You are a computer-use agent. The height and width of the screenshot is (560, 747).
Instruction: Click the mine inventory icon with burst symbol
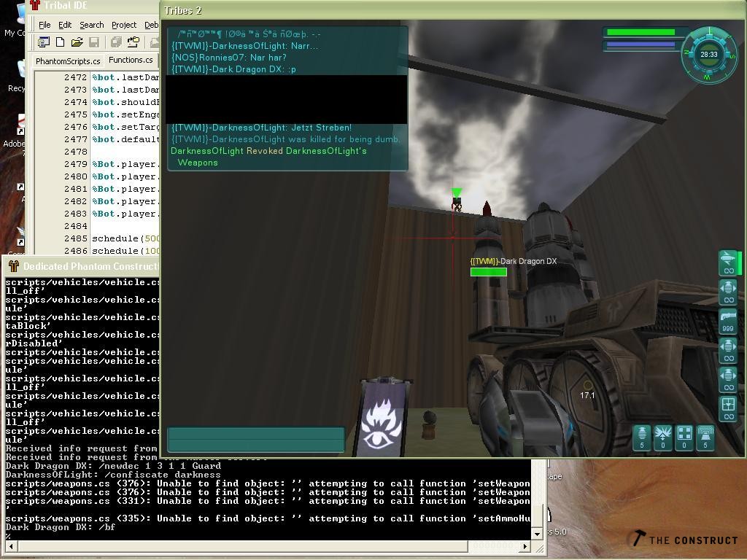tap(662, 437)
